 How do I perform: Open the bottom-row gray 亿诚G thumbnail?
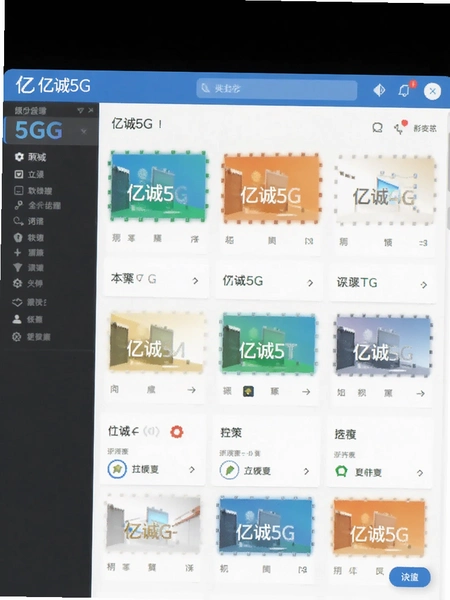click(x=153, y=525)
